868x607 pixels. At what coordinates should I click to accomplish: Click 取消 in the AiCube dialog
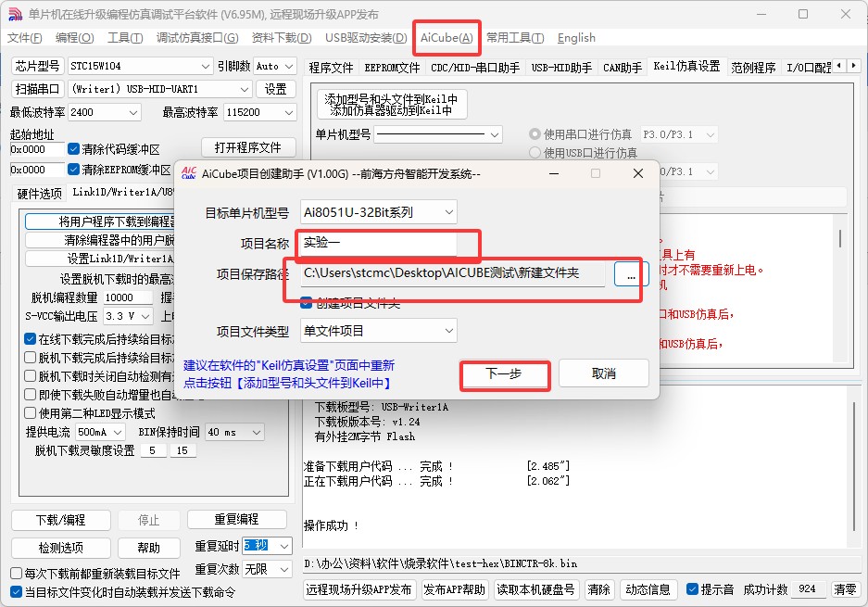coord(604,373)
